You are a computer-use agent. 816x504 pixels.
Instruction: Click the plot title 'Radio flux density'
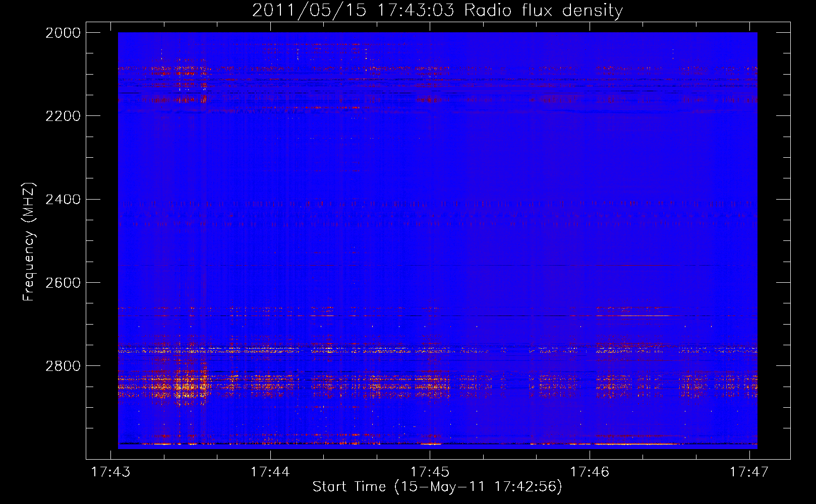point(543,11)
